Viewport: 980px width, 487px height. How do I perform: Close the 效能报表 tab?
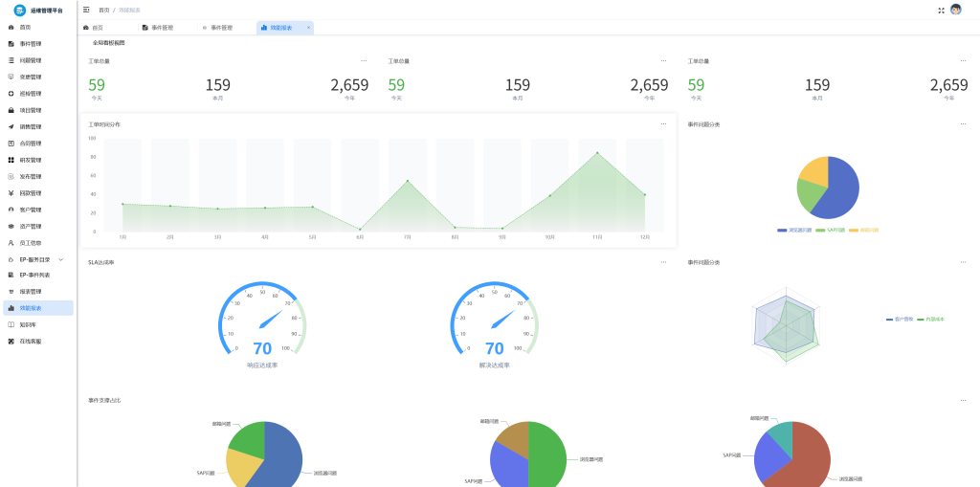pos(308,28)
